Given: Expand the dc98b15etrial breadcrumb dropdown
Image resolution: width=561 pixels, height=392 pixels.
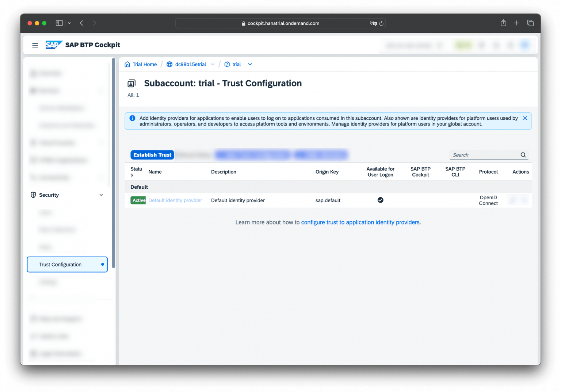Looking at the screenshot, I should tap(213, 64).
